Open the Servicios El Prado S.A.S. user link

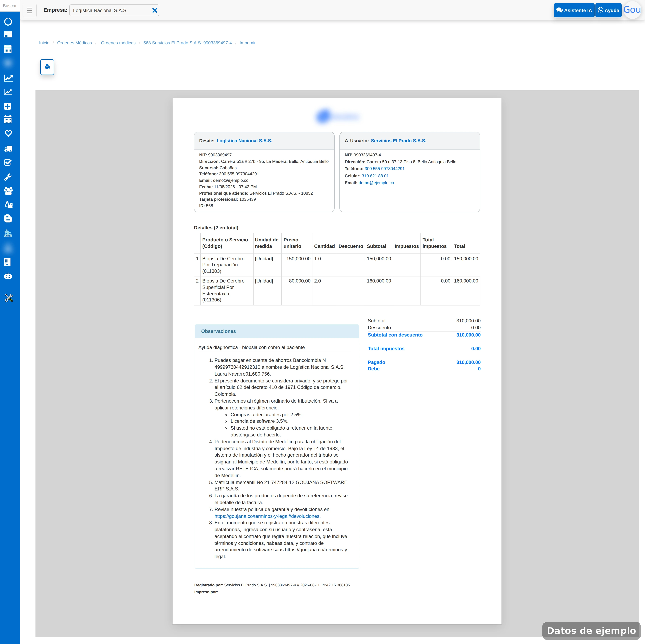click(399, 141)
